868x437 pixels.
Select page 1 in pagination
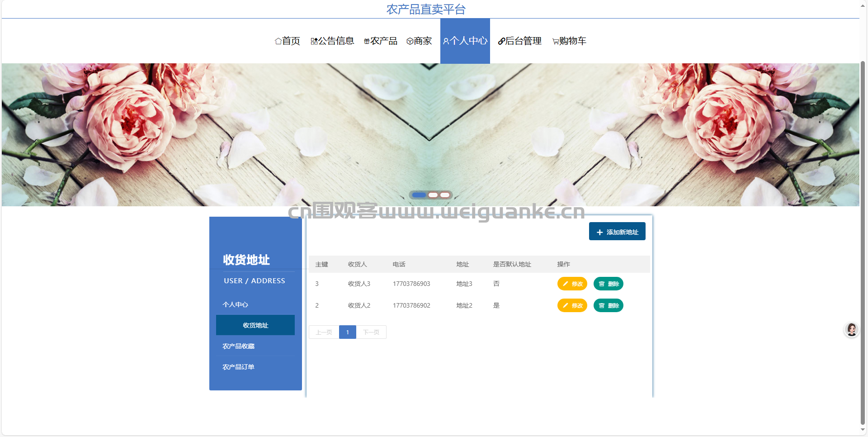348,332
